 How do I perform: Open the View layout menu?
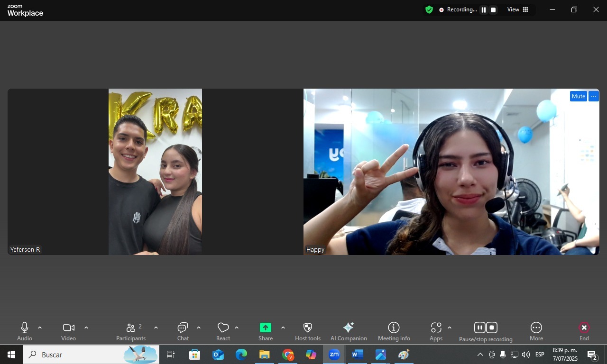pos(517,10)
